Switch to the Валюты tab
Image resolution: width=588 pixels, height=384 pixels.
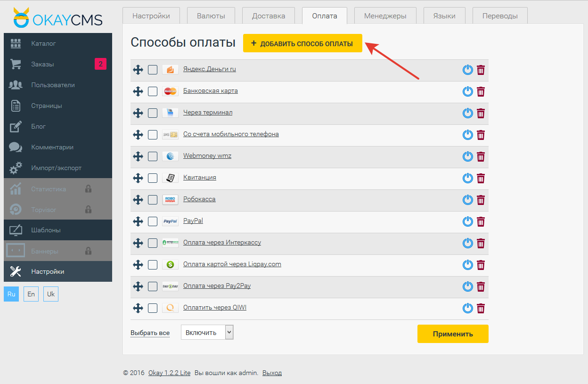point(211,16)
